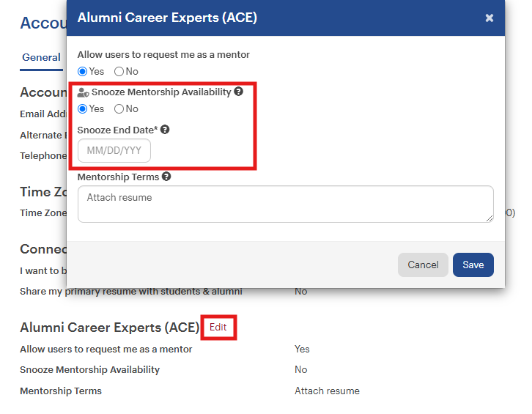Click help icon beside Mentorship Terms
Screen dimensions: 532x414
pos(166,177)
